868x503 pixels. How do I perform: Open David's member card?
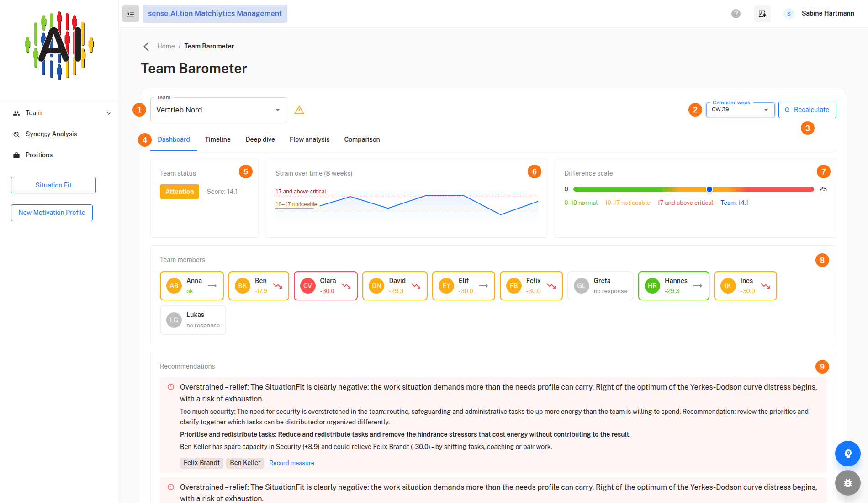point(395,286)
